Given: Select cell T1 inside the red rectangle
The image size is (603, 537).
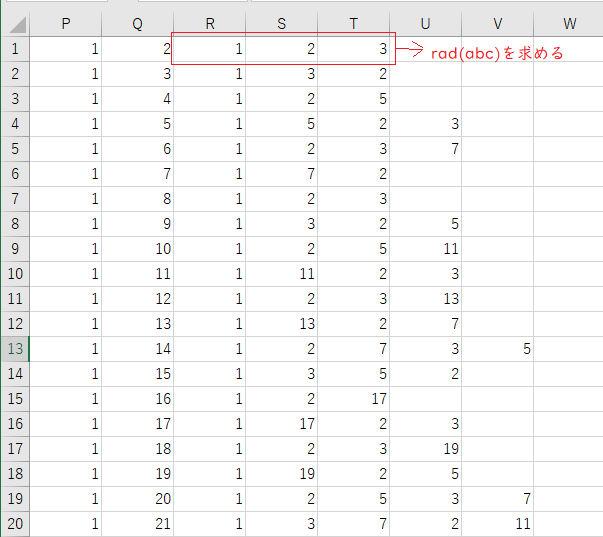Looking at the screenshot, I should click(354, 49).
